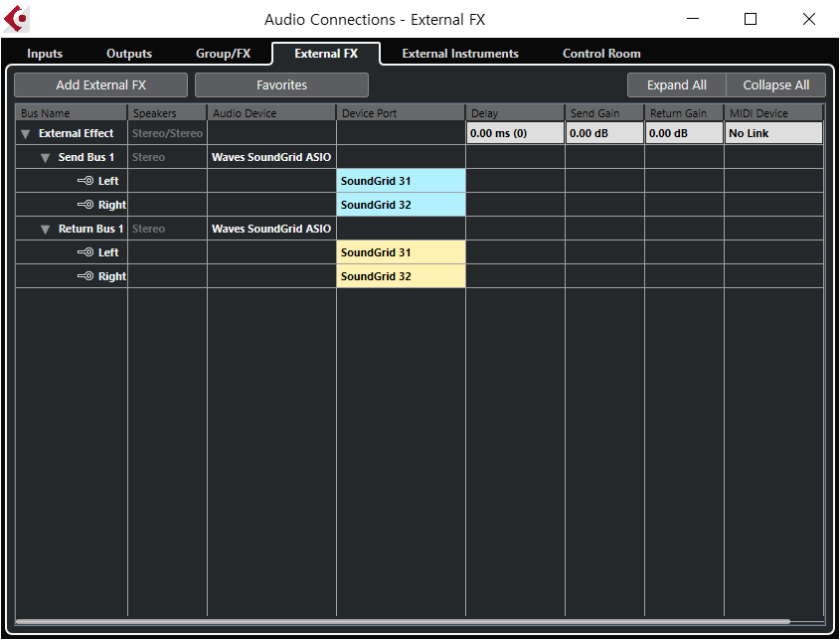Click the Collapse All button

(775, 85)
